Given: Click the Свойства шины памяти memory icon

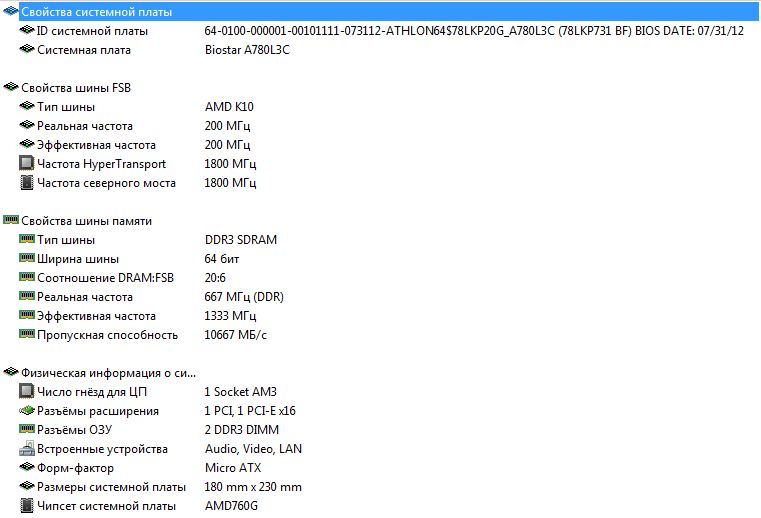Looking at the screenshot, I should [11, 220].
